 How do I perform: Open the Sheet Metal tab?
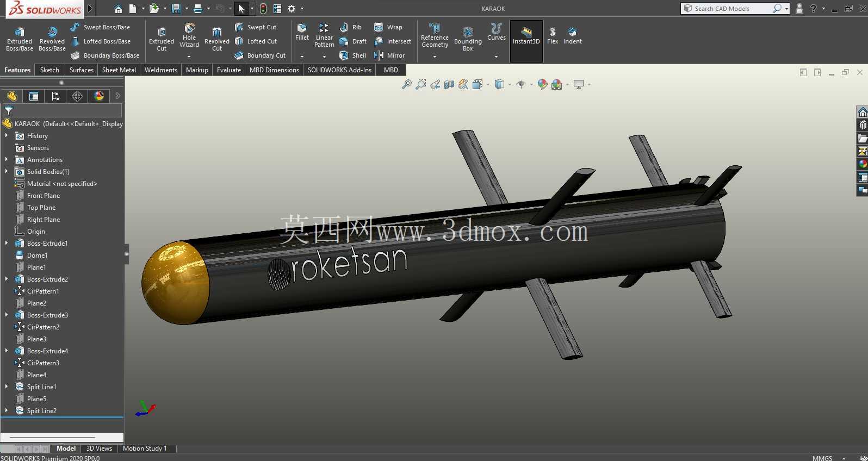[119, 70]
